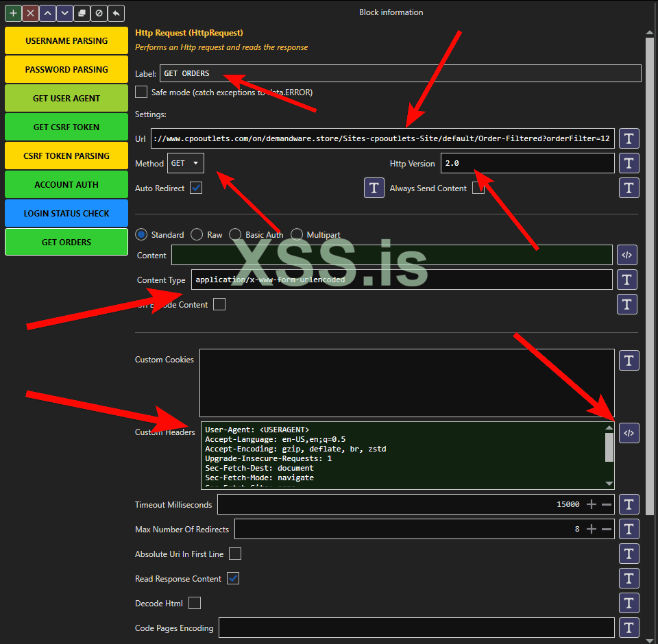Decrease Max Number Of Redirects with minus

[607, 529]
